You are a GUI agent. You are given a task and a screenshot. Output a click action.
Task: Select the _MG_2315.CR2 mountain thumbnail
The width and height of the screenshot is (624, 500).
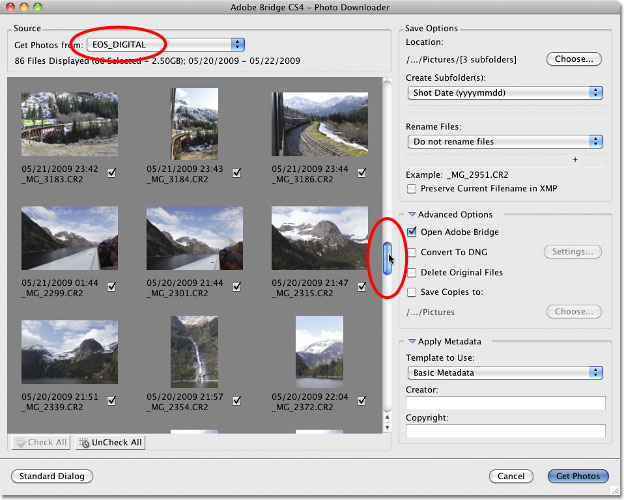[x=320, y=238]
